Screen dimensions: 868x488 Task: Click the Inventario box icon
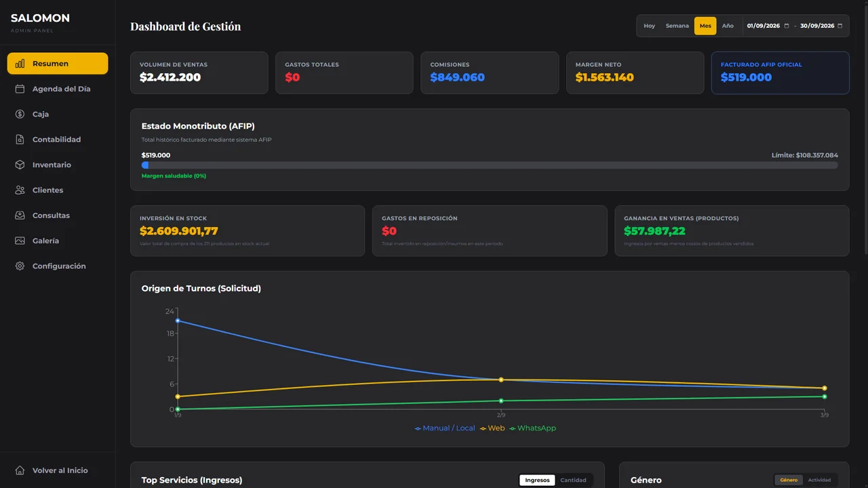point(20,165)
